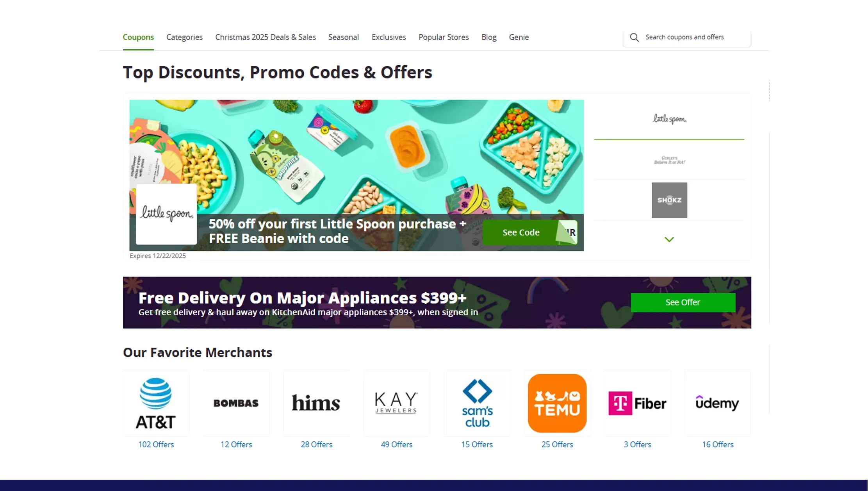Select the Udemy logo tile
Screen dimensions: 868x491
718,403
